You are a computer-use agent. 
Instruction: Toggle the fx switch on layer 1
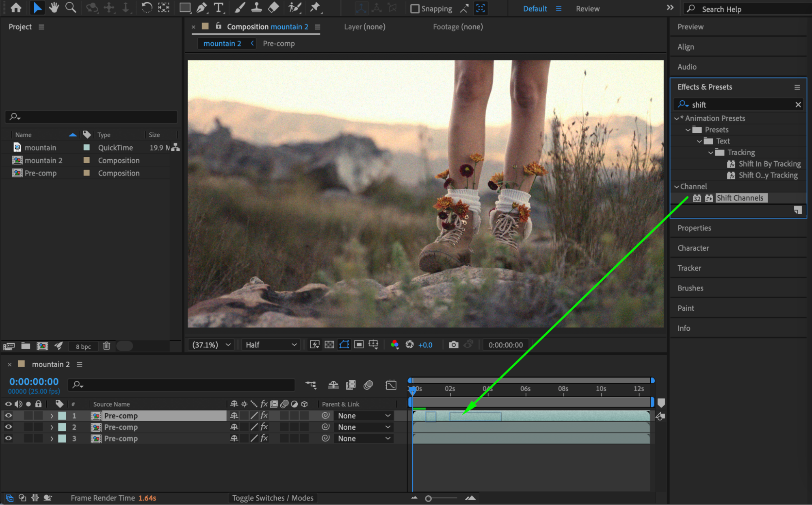(264, 415)
